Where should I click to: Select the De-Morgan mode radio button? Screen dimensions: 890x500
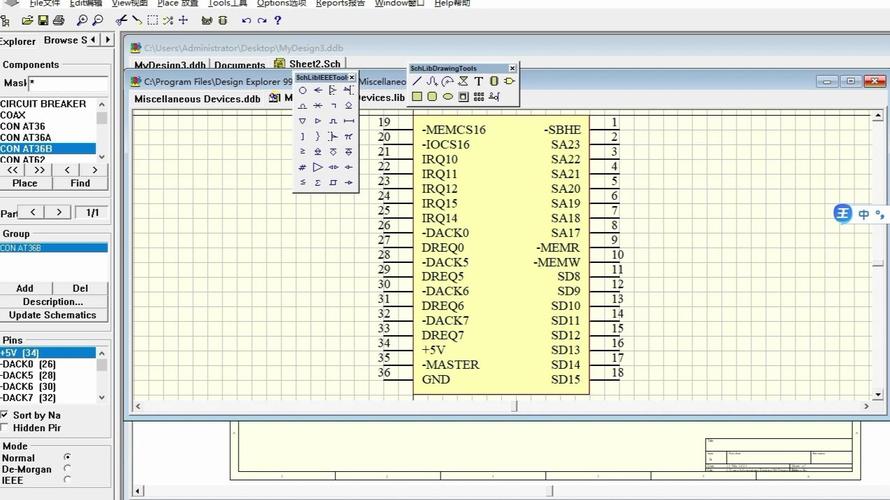(x=67, y=468)
